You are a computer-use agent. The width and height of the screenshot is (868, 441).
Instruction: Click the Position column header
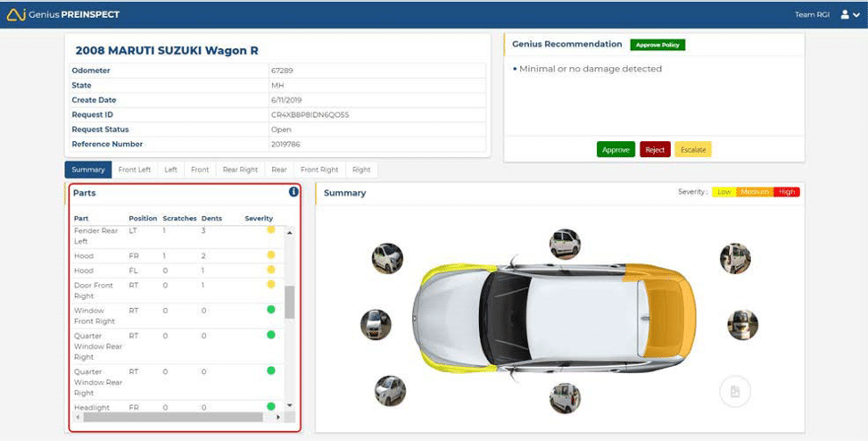point(143,219)
